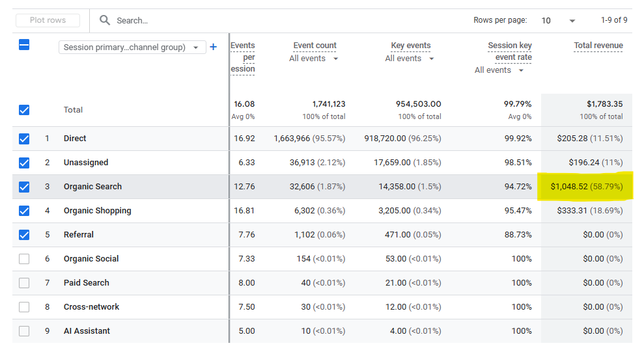Click the 88.73% key event rate cell
644x350 pixels.
[518, 235]
